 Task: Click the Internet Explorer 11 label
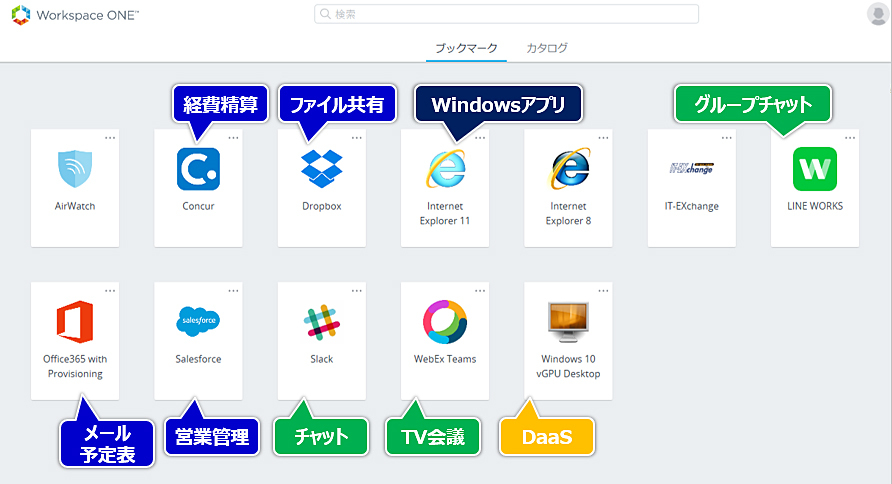(x=445, y=213)
